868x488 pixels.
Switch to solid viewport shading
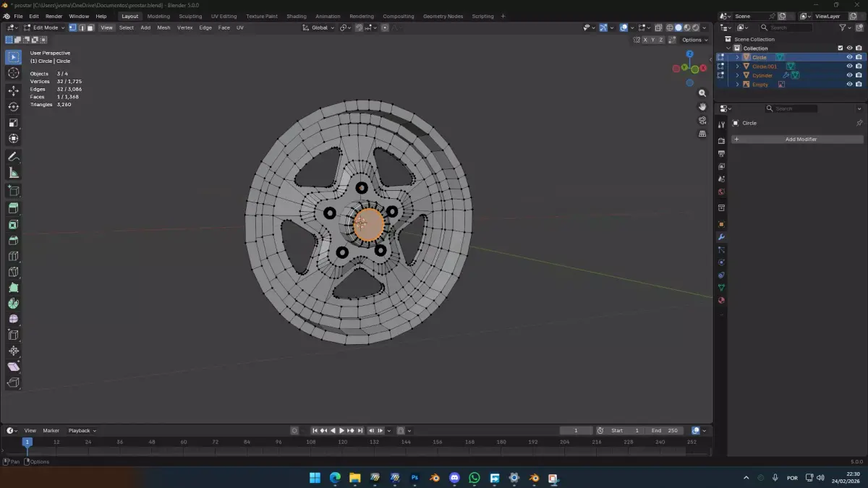coord(678,27)
